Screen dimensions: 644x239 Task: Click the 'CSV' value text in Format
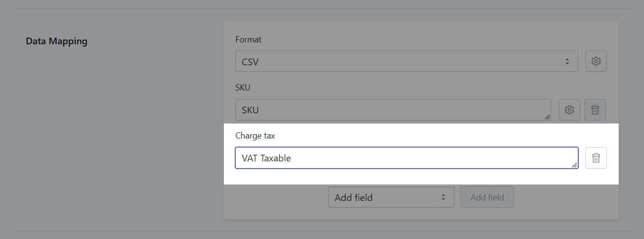(250, 61)
